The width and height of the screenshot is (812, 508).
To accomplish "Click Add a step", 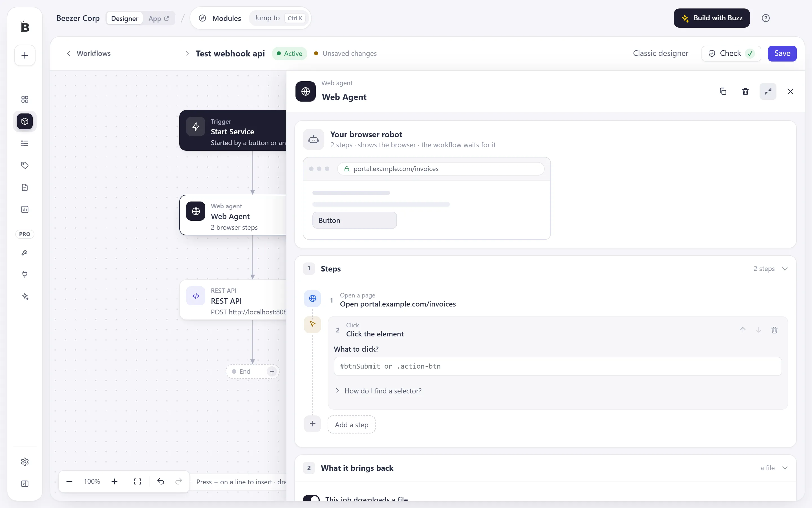I will [x=351, y=425].
